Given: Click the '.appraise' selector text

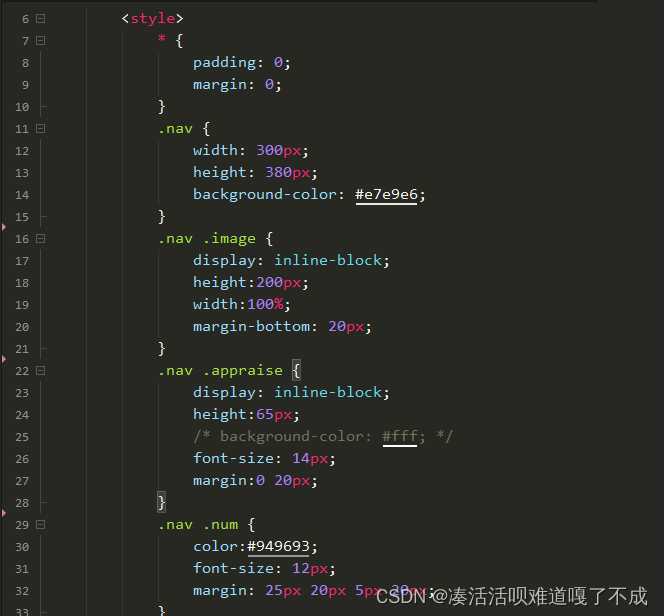Looking at the screenshot, I should (x=243, y=371).
